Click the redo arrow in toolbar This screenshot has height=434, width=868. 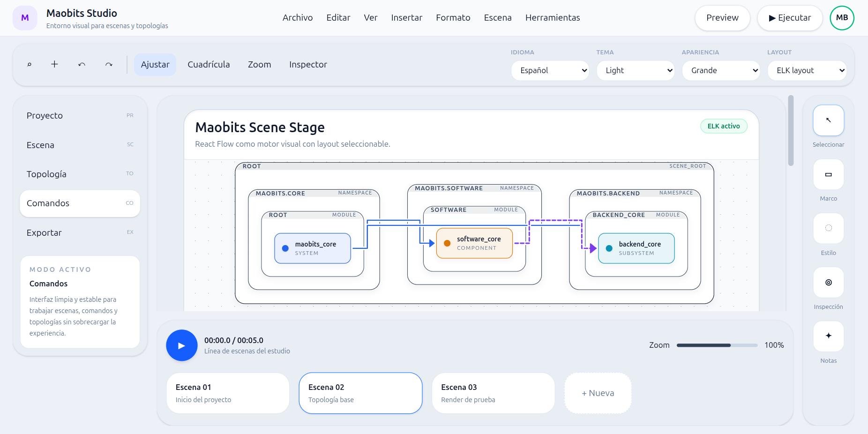point(109,65)
